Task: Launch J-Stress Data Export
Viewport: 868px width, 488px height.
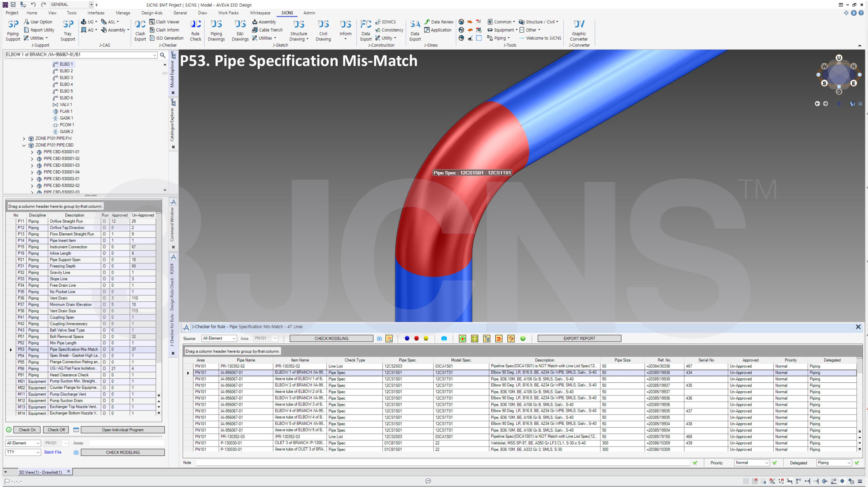Action: [x=415, y=30]
